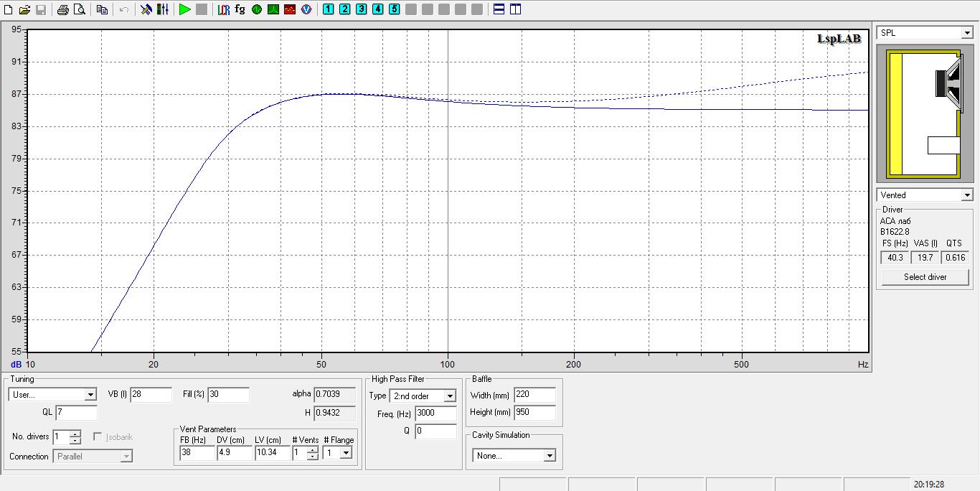Open a file with the folder icon

(x=24, y=9)
